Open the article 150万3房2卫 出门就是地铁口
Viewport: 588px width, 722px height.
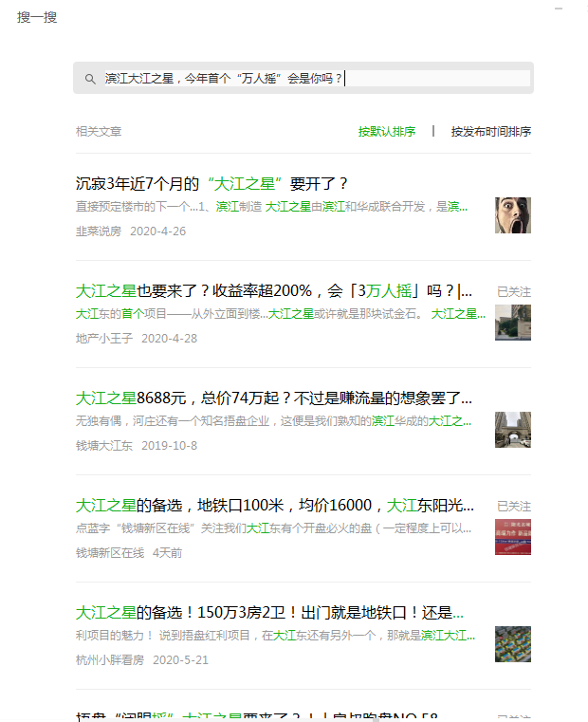tap(270, 612)
